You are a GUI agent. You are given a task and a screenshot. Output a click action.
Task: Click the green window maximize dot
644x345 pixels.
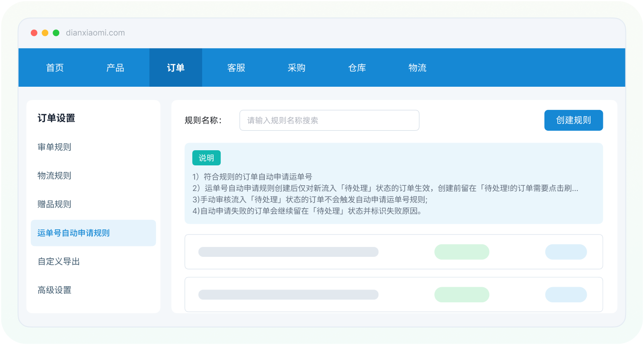(x=56, y=33)
